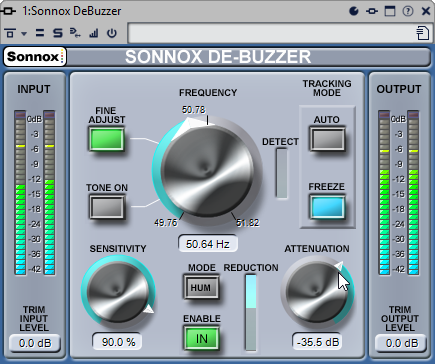The image size is (435, 364).
Task: Click the 49.76 frequency scale label
Action: 166,222
